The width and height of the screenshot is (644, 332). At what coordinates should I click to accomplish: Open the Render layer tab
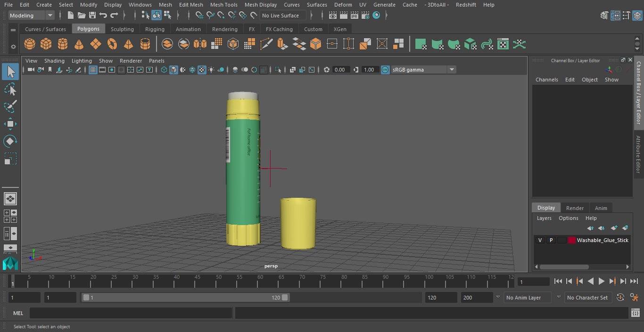(x=575, y=208)
